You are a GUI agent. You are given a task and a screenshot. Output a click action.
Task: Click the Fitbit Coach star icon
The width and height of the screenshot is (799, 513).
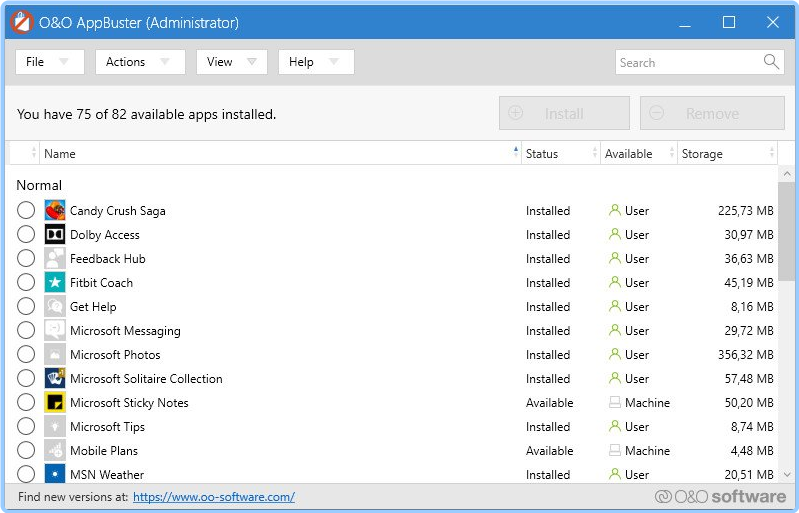[x=55, y=283]
